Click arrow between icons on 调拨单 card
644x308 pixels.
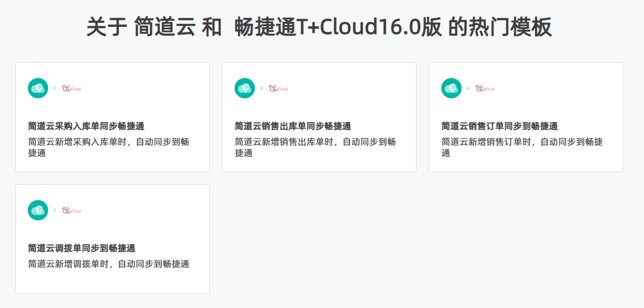pos(55,210)
